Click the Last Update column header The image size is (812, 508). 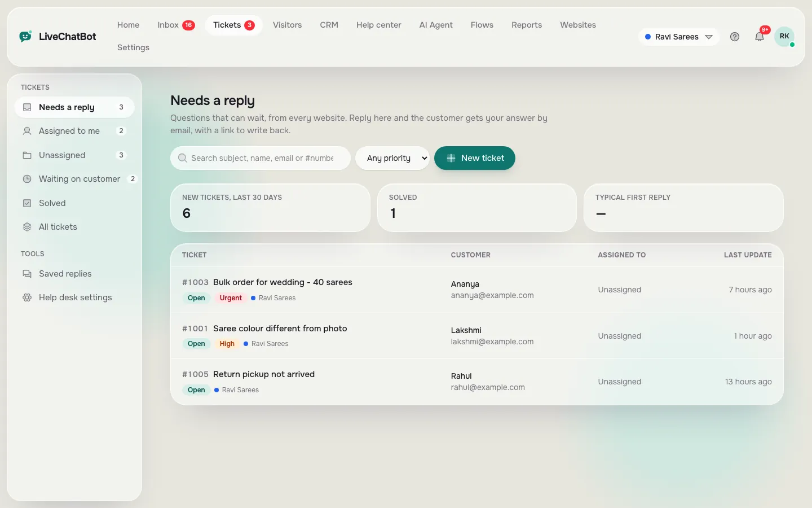point(748,255)
